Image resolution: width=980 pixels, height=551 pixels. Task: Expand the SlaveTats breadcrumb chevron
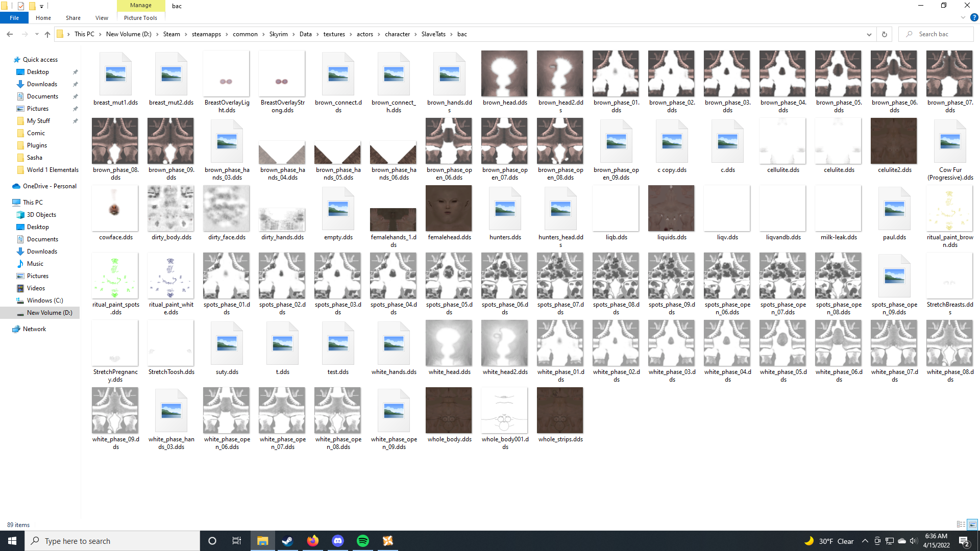pyautogui.click(x=451, y=34)
